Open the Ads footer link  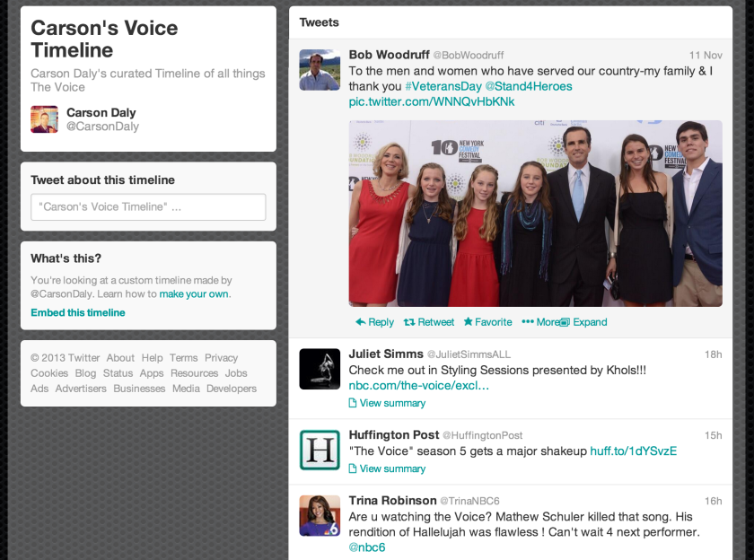[x=39, y=389]
